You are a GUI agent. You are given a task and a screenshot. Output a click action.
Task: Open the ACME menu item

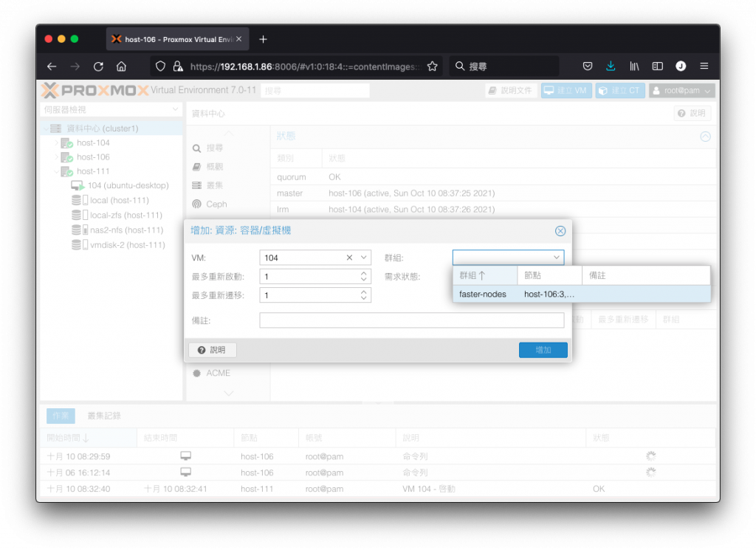[x=218, y=373]
